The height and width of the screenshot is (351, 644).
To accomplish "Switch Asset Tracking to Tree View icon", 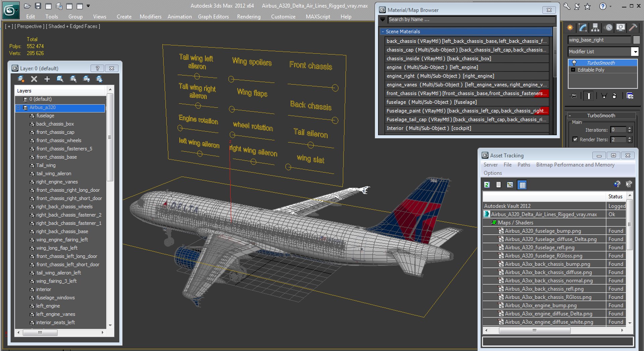I will point(510,185).
